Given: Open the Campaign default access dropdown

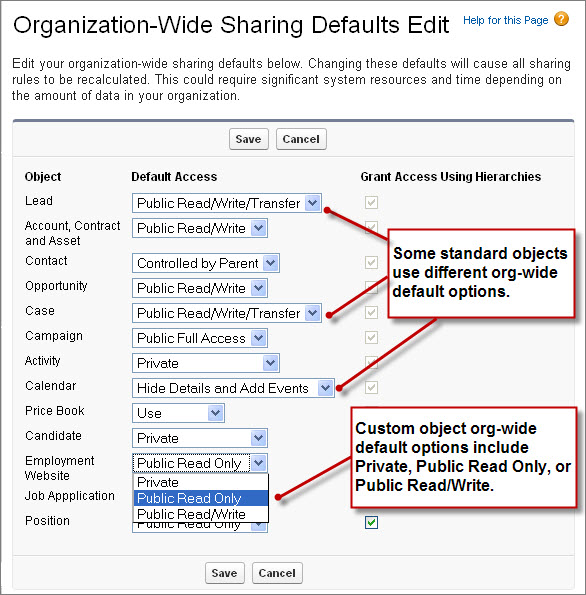Looking at the screenshot, I should click(x=200, y=338).
